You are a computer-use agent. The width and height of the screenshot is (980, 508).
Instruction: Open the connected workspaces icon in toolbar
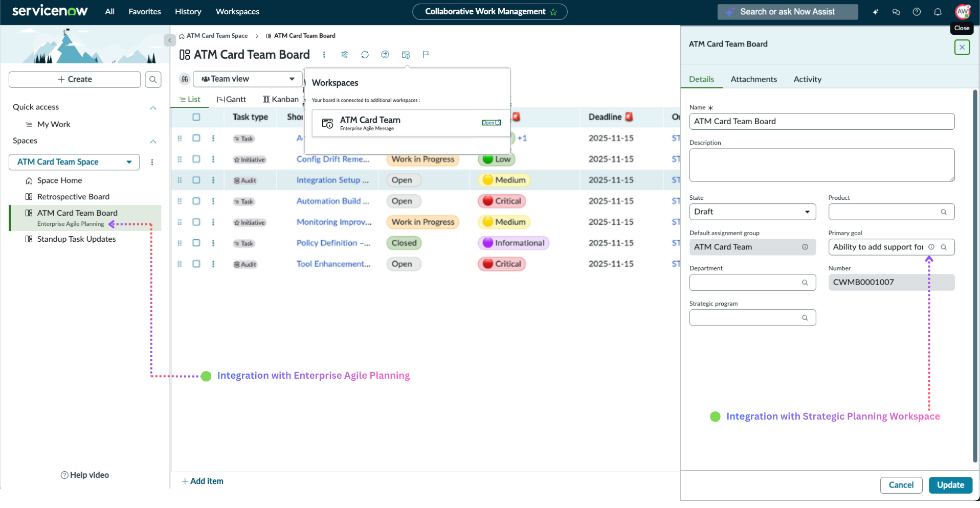pyautogui.click(x=406, y=55)
